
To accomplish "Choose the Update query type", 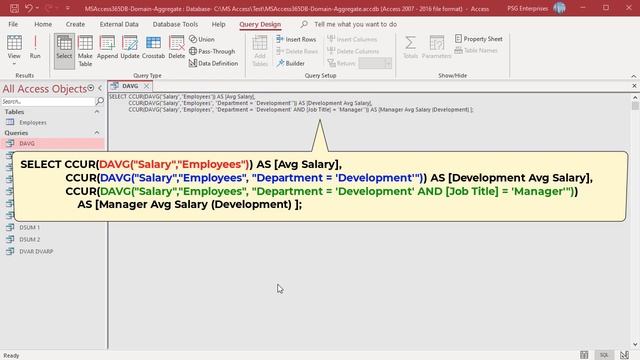I will [x=130, y=47].
